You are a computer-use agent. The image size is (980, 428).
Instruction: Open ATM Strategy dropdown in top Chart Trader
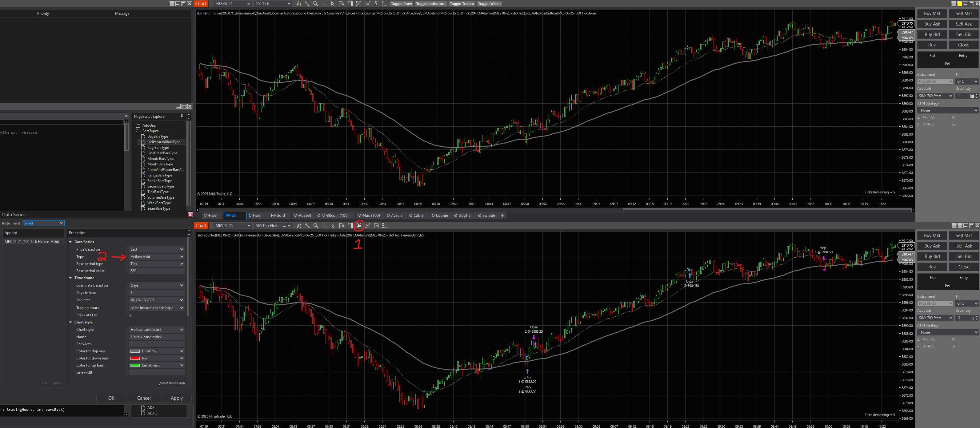pyautogui.click(x=947, y=111)
